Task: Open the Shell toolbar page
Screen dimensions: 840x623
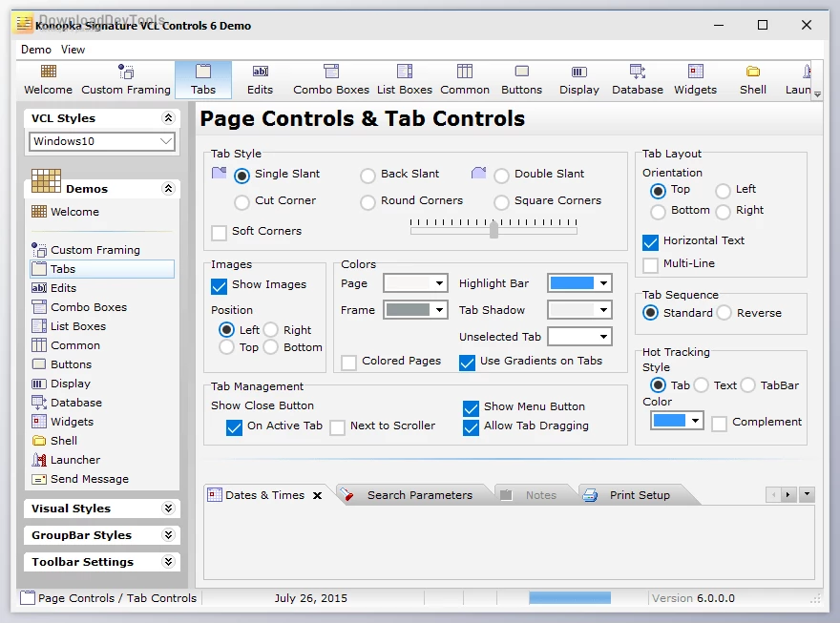Action: [x=753, y=79]
